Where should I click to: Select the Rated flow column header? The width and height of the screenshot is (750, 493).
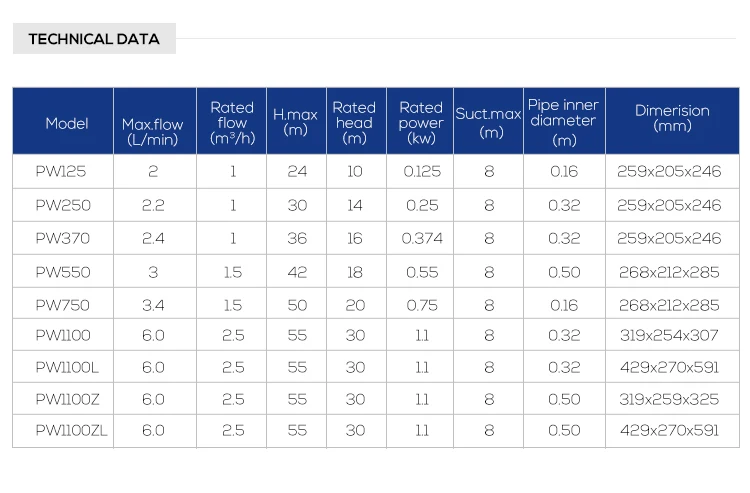pyautogui.click(x=232, y=122)
